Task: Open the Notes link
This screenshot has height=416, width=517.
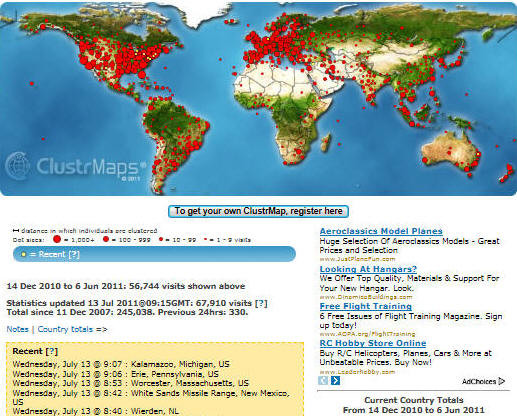Action: point(18,329)
